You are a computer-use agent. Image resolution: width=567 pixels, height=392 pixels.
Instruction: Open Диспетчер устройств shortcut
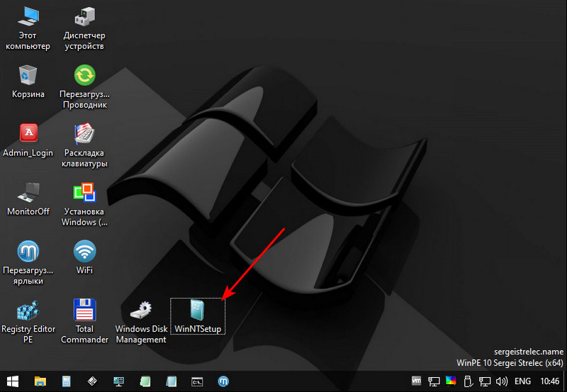click(84, 28)
